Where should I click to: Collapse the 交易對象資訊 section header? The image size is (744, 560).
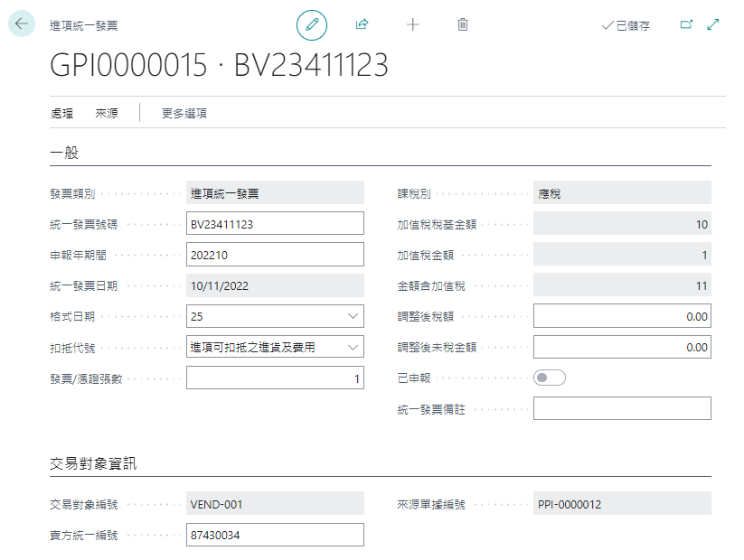(x=93, y=463)
